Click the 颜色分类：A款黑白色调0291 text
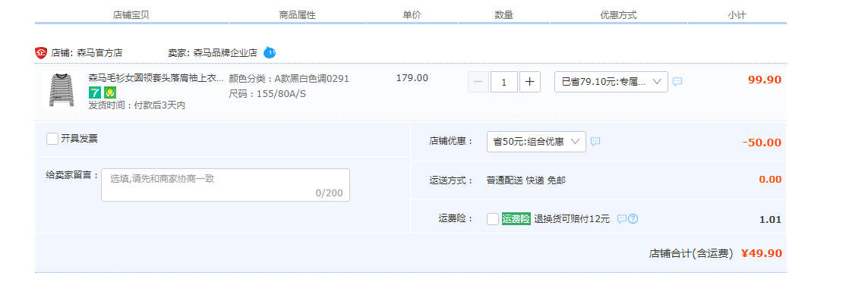Viewport: 868px width, 282px height. (289, 79)
